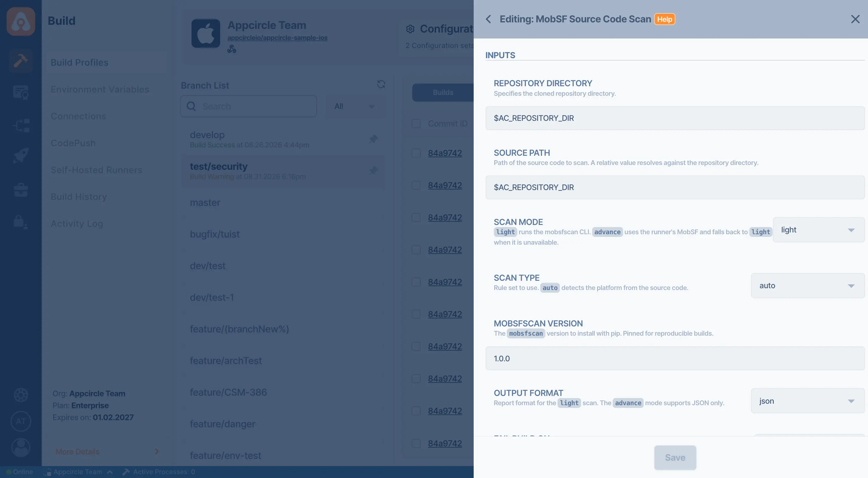868x478 pixels.
Task: Open Self-Hosted Runners menu item
Action: (96, 170)
